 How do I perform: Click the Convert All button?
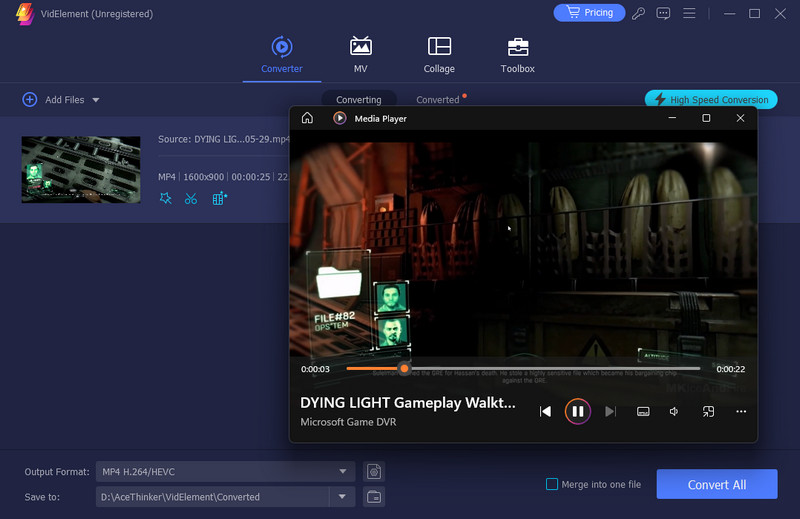point(717,484)
